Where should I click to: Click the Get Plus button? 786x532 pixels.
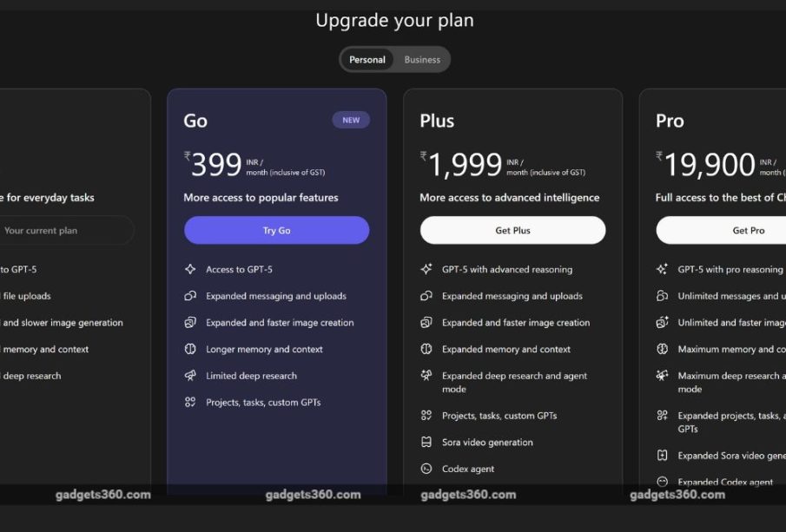(512, 231)
